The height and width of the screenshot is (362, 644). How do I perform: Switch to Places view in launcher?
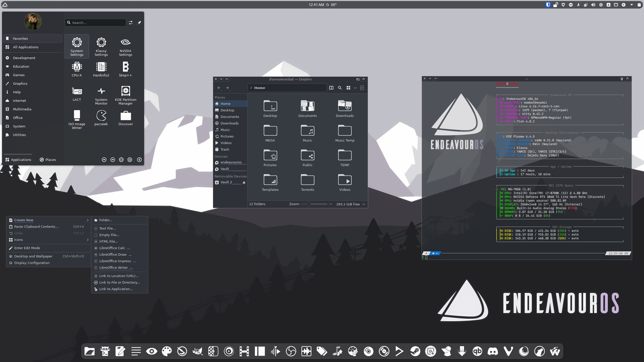point(48,160)
